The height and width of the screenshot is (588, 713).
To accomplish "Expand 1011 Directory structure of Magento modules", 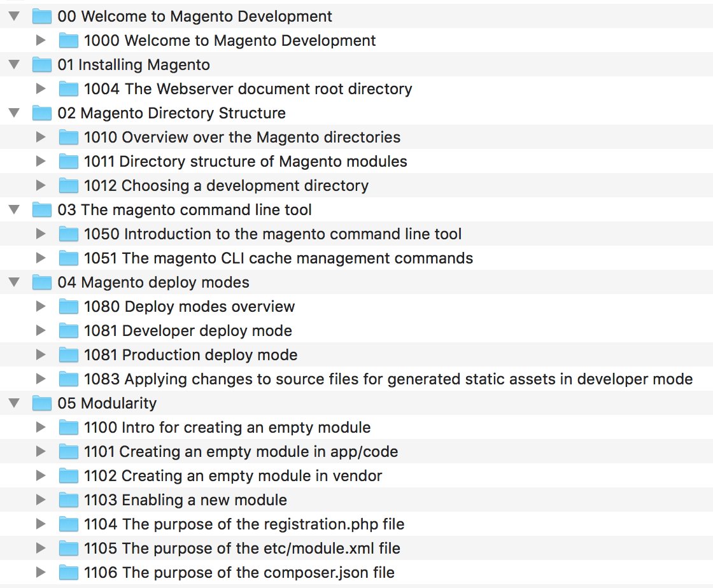I will (41, 161).
